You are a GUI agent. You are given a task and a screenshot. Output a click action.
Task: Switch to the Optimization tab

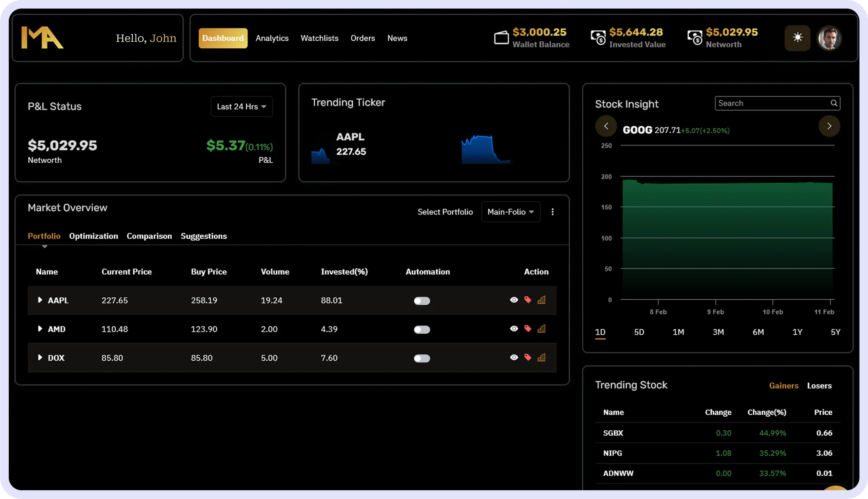pos(94,236)
